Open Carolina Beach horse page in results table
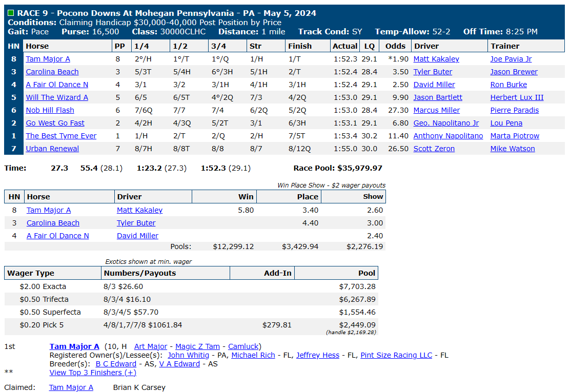Viewport: 570px width, 392px height. point(52,72)
